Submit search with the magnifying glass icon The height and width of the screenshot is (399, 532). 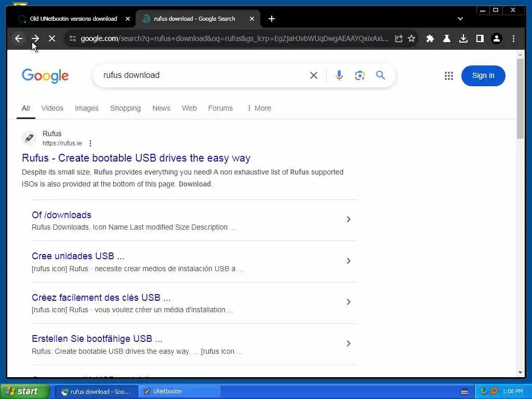tap(380, 75)
